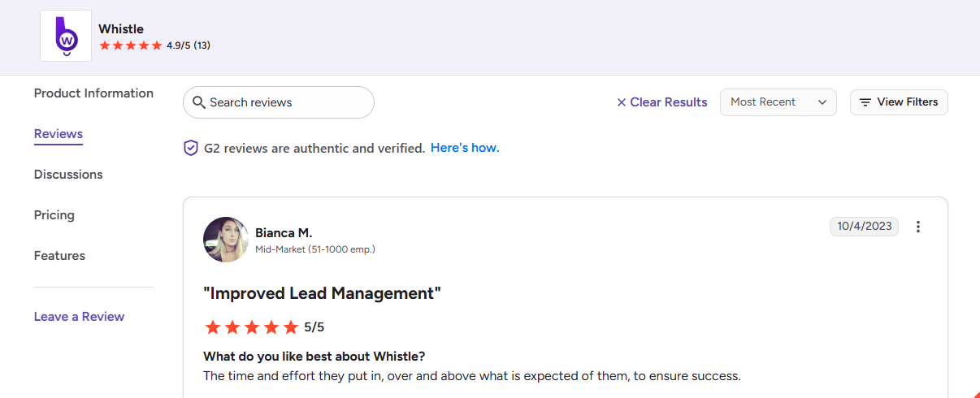980x398 pixels.
Task: Go to Product Information section
Action: (93, 93)
